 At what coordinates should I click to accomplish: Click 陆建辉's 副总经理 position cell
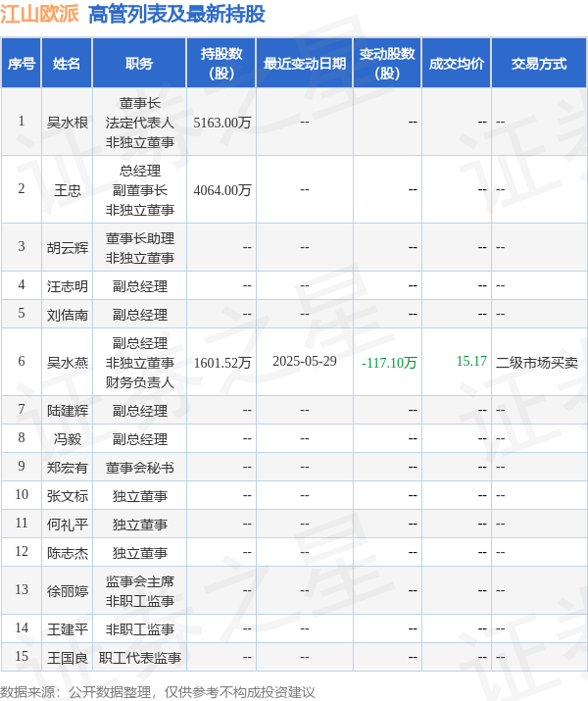tap(139, 411)
